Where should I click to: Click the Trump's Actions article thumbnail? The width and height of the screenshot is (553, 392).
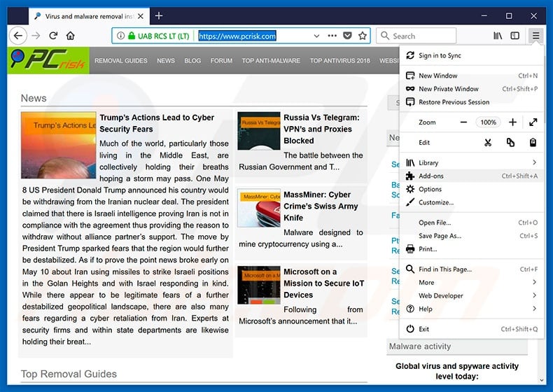pyautogui.click(x=59, y=145)
